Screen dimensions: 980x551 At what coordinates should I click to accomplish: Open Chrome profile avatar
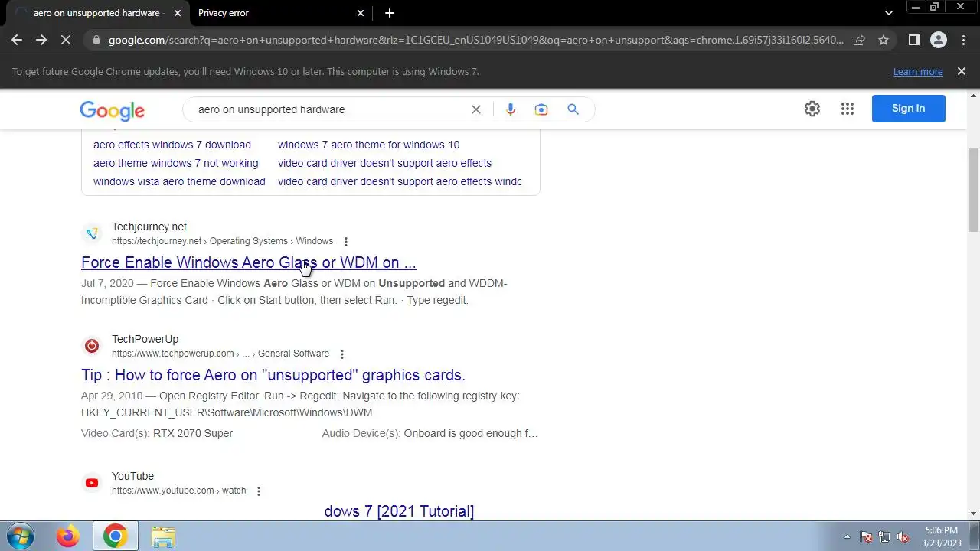point(939,40)
